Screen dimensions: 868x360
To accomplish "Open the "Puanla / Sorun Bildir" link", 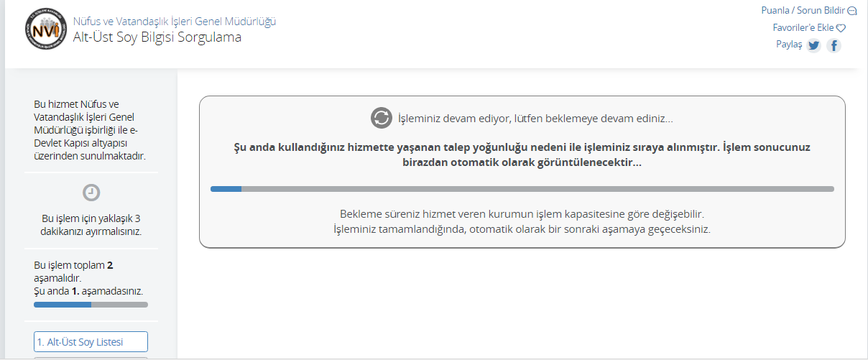I will click(804, 11).
